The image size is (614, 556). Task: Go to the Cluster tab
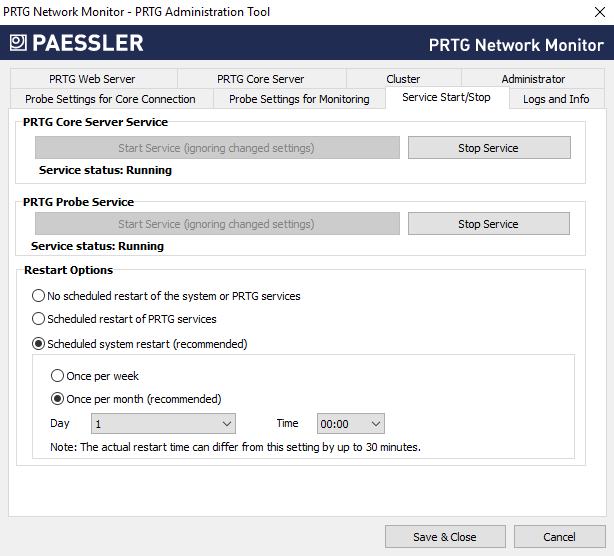tap(403, 79)
